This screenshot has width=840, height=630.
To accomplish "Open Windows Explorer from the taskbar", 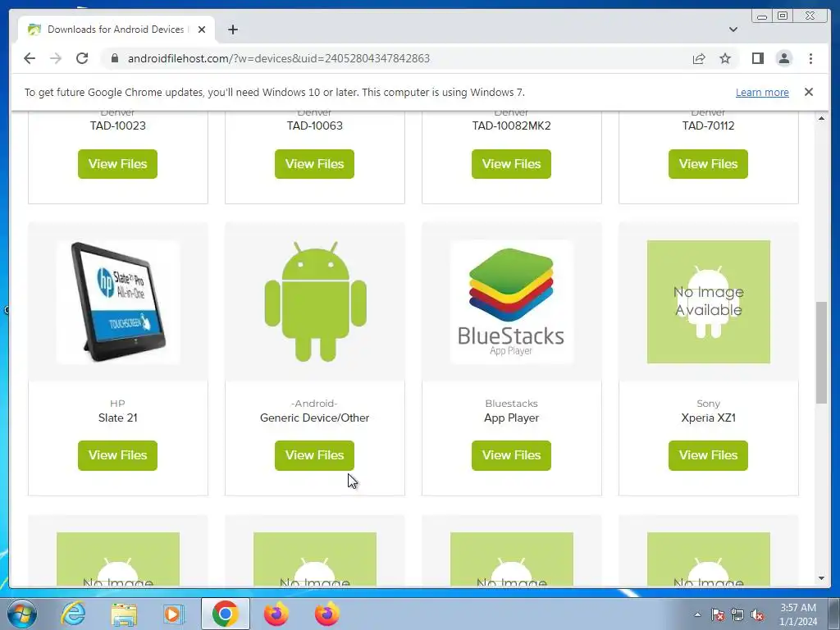I will pyautogui.click(x=124, y=614).
